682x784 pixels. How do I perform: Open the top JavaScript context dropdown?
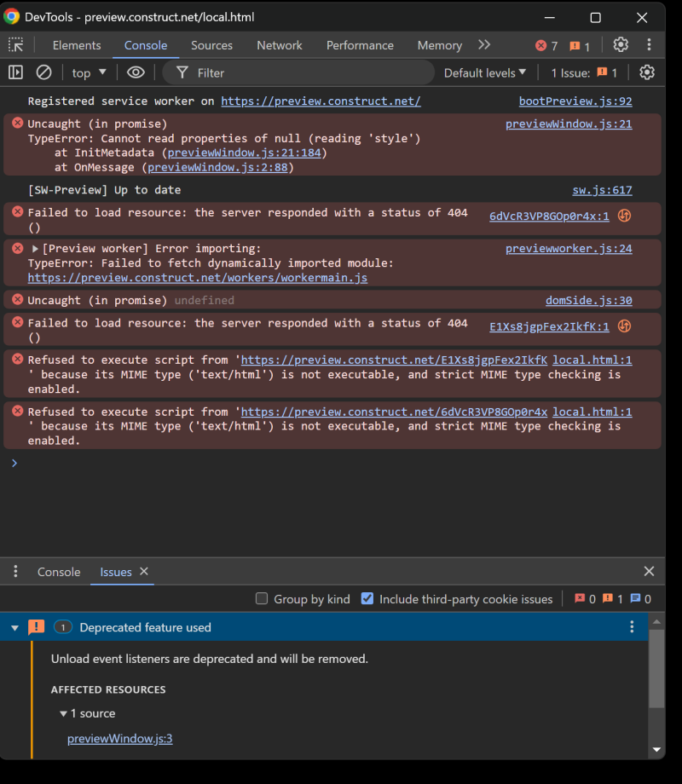pyautogui.click(x=89, y=73)
